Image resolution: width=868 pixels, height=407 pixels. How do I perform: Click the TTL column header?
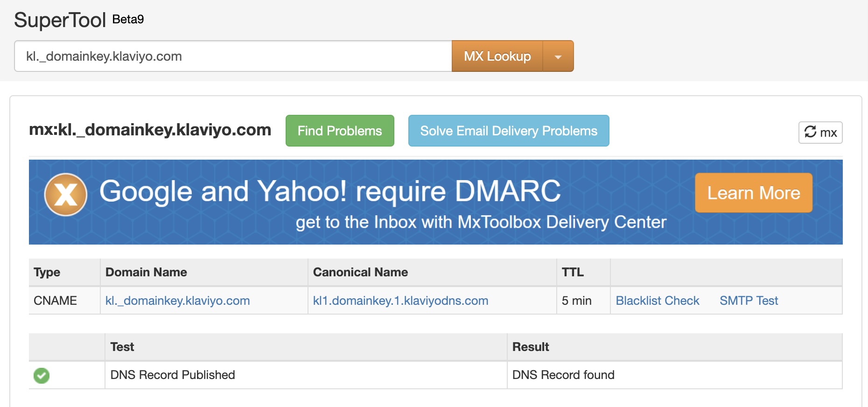(573, 272)
